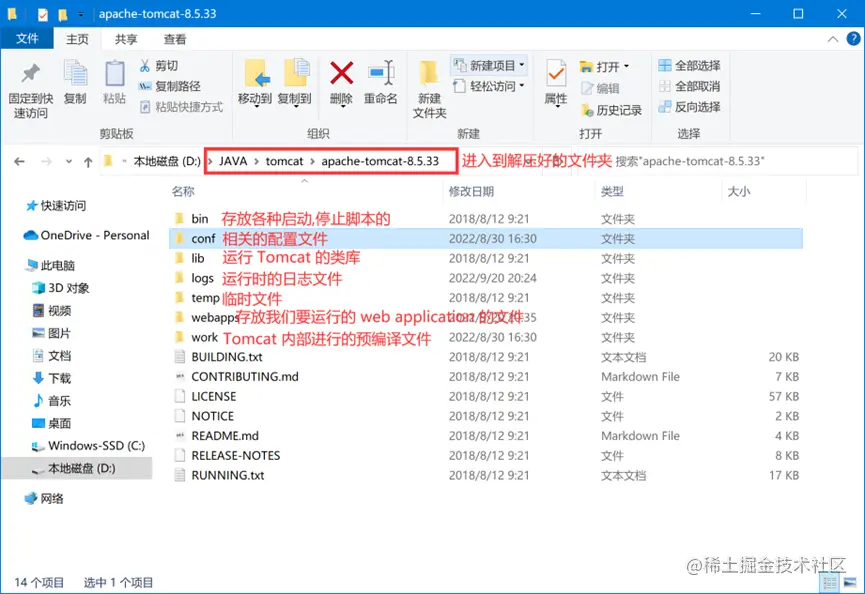Screen dimensions: 865x594
Task: Switch to the View (查看) tab
Action: coord(175,39)
